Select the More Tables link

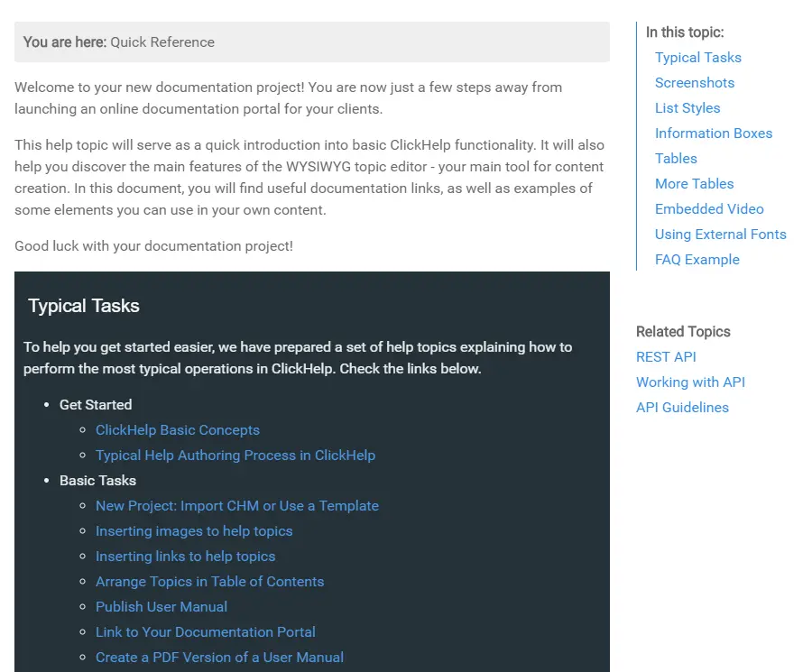click(694, 184)
